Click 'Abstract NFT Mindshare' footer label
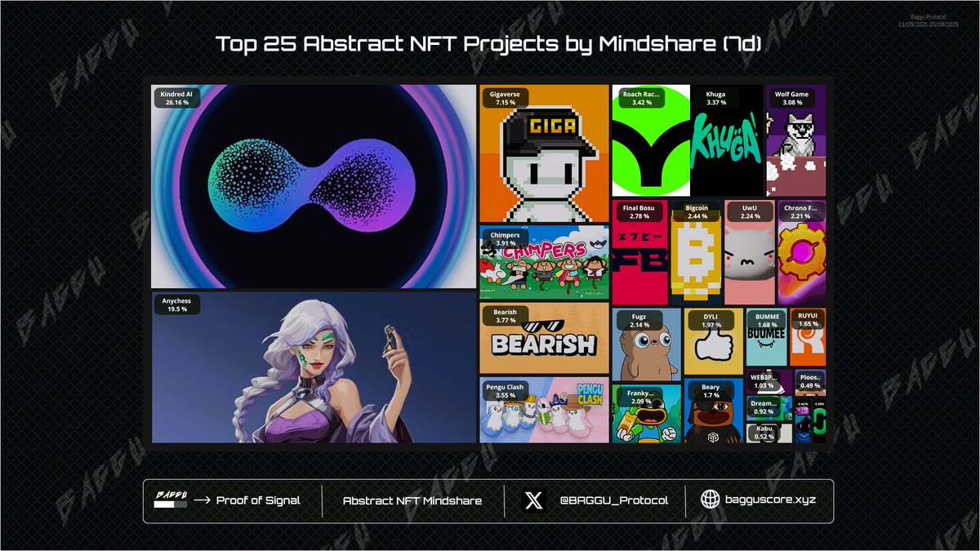This screenshot has height=551, width=980. coord(412,500)
